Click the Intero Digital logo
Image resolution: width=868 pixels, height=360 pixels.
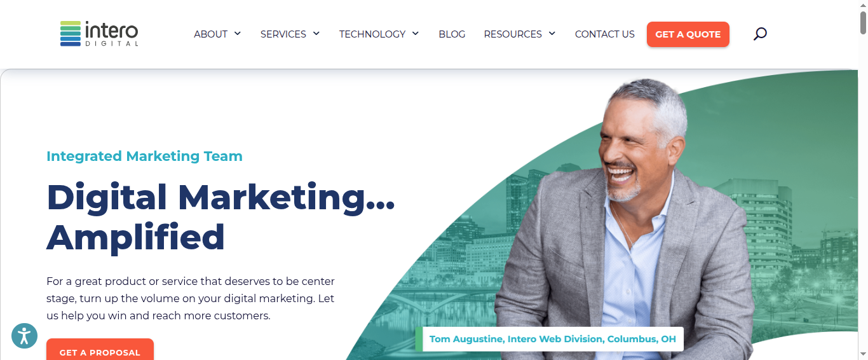click(x=99, y=34)
